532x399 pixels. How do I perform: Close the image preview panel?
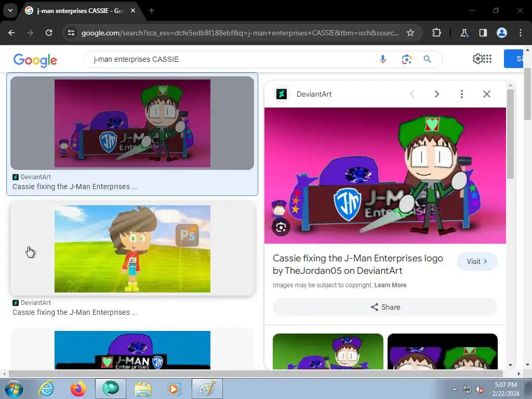[486, 94]
